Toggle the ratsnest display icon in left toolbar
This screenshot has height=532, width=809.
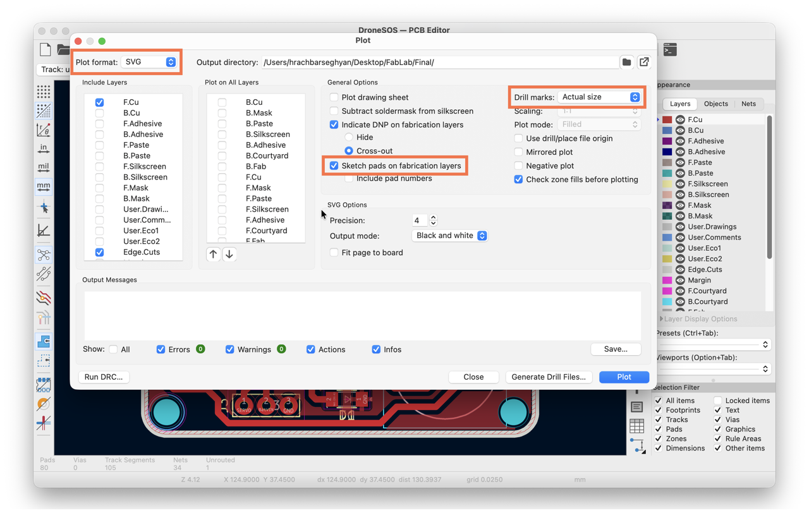pos(44,255)
